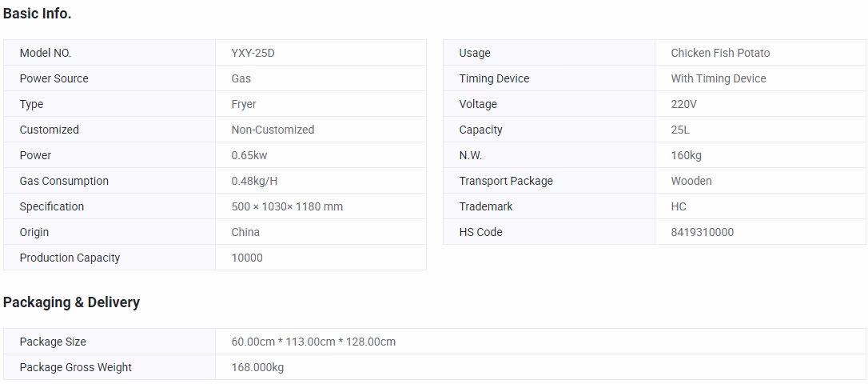Viewport: 868px width, 384px height.
Task: Click the Type value Fryer
Action: [x=244, y=104]
